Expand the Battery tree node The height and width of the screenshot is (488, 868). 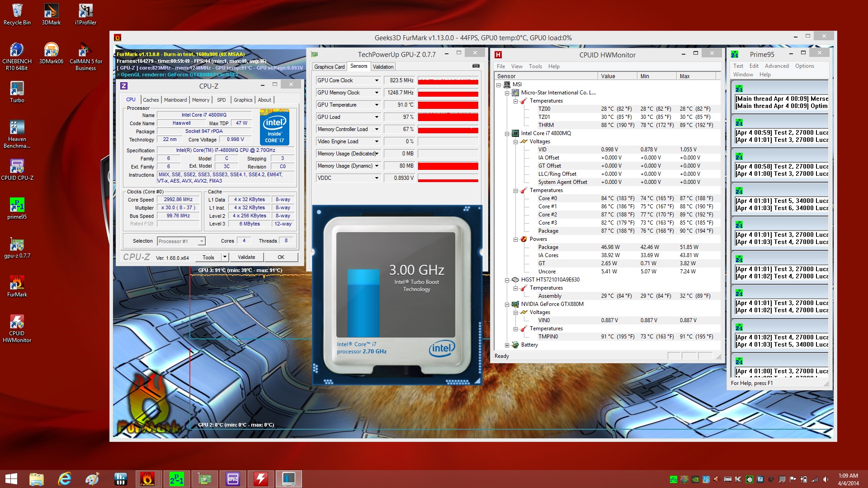(x=507, y=345)
